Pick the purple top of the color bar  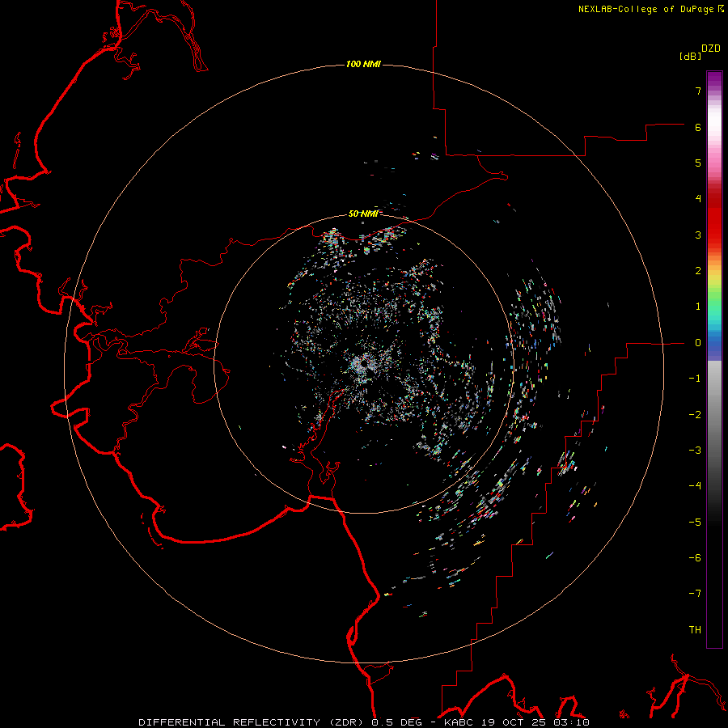click(x=714, y=79)
